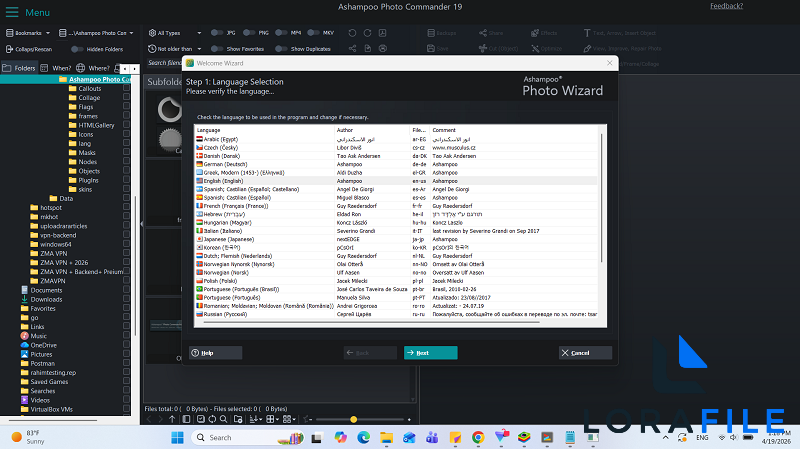Viewport: 800px width, 449px height.
Task: Click the Backups tool icon
Action: (x=431, y=33)
